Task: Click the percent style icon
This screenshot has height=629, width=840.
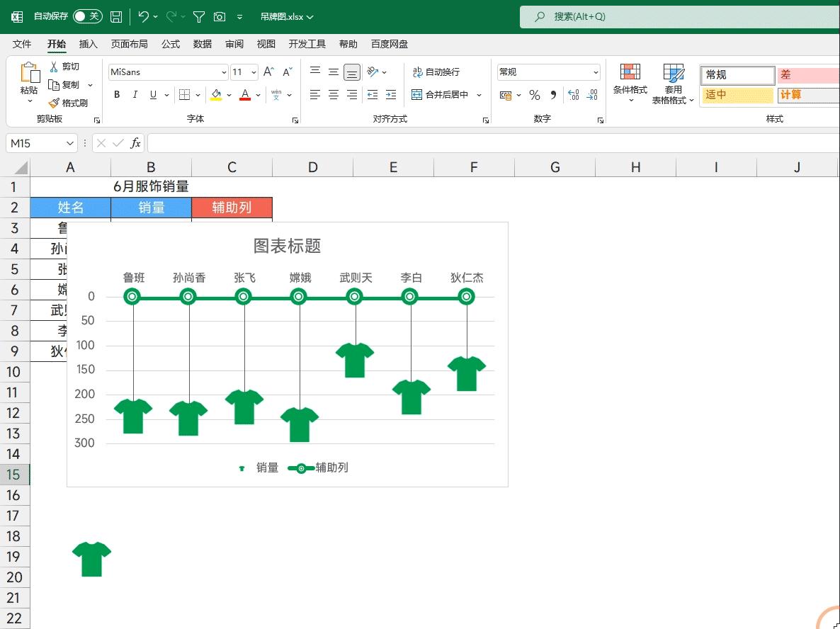Action: pos(535,94)
